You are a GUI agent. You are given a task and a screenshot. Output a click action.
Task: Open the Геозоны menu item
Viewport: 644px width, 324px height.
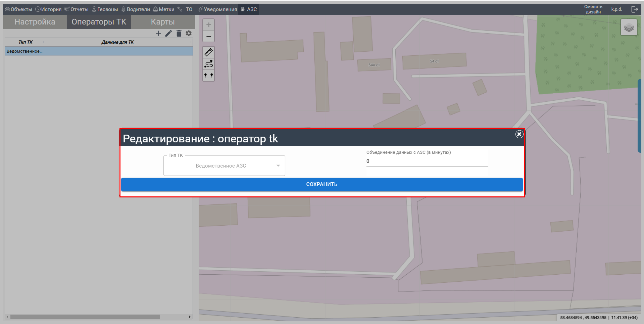(x=105, y=9)
